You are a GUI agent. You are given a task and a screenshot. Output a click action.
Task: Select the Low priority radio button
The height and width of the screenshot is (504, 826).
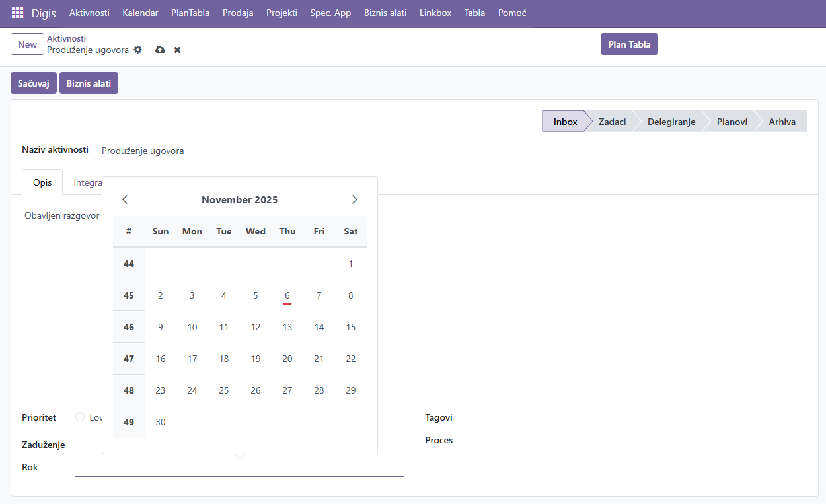(80, 417)
